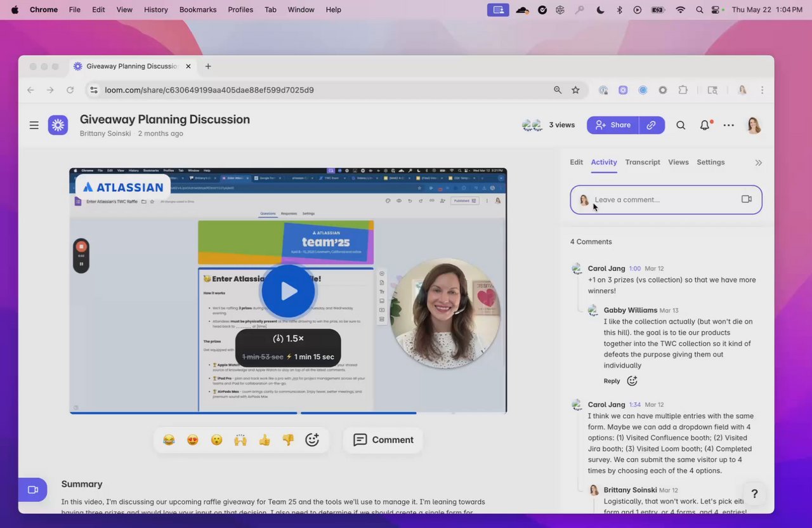Open the Bookmarks menu in menu bar
The width and height of the screenshot is (812, 528).
(198, 10)
